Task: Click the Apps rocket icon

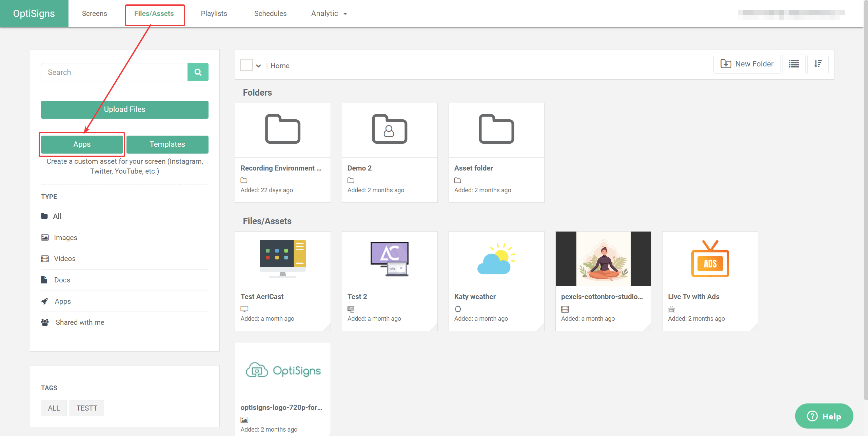Action: click(44, 301)
